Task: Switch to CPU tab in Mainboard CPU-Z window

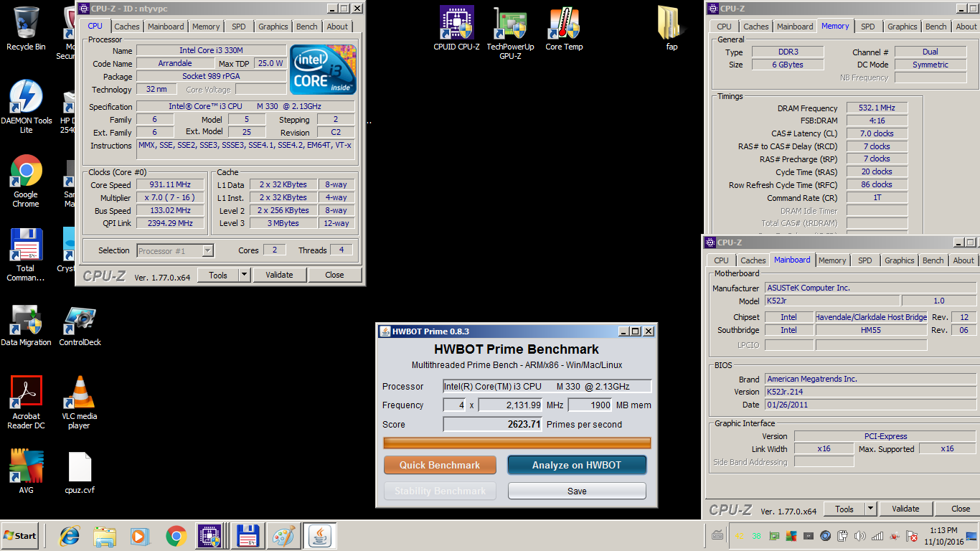Action: (721, 260)
